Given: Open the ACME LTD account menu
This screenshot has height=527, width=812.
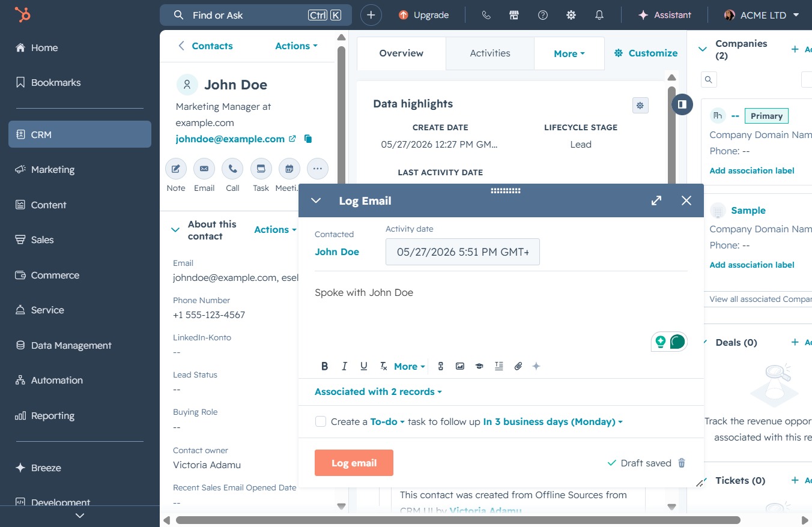Looking at the screenshot, I should [762, 15].
